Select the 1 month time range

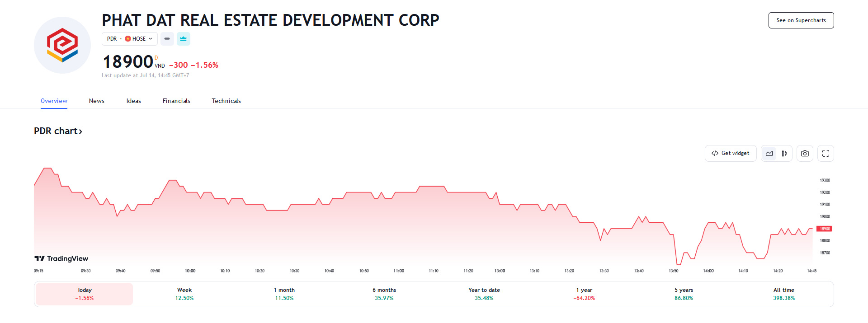point(284,294)
